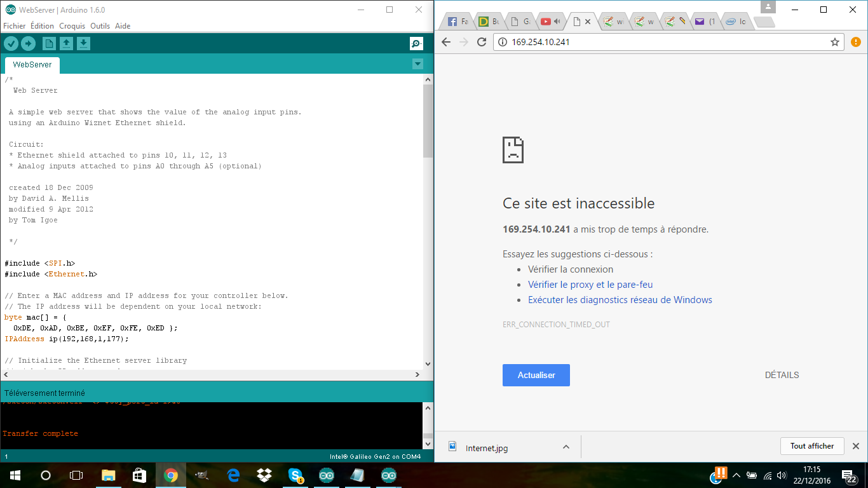This screenshot has width=868, height=488.
Task: Open the Internet.jpg download options chevron
Action: pyautogui.click(x=566, y=447)
